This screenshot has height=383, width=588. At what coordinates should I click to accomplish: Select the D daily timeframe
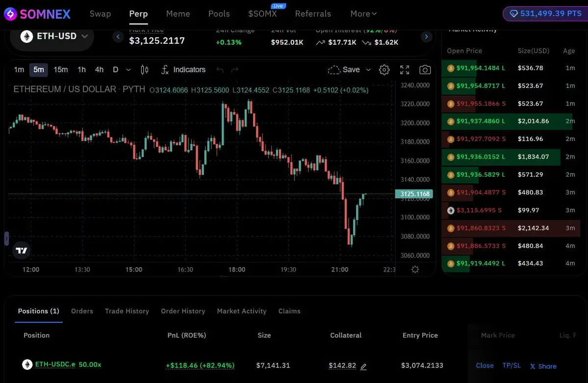point(116,69)
